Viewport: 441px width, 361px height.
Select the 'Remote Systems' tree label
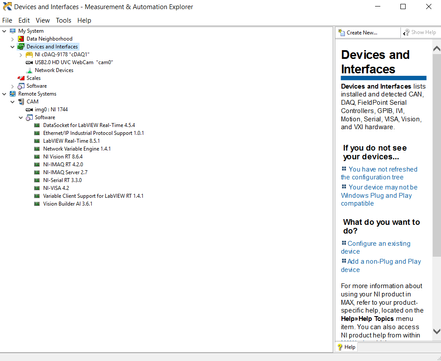(37, 94)
